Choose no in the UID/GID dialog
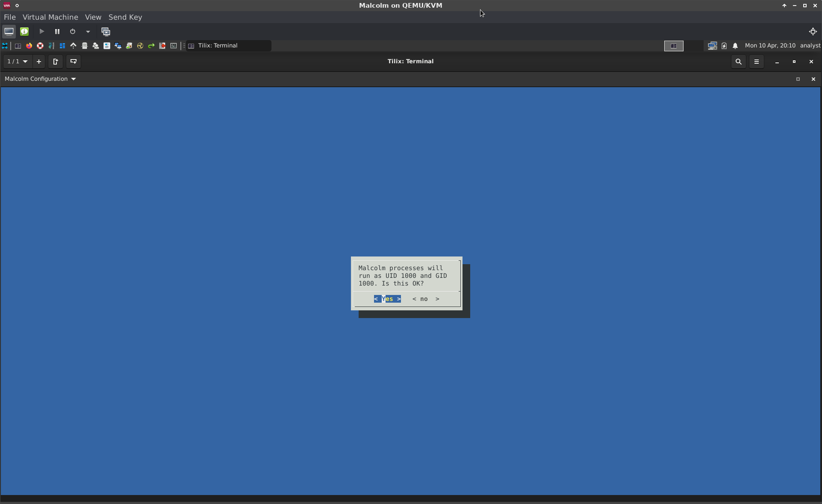 click(426, 299)
